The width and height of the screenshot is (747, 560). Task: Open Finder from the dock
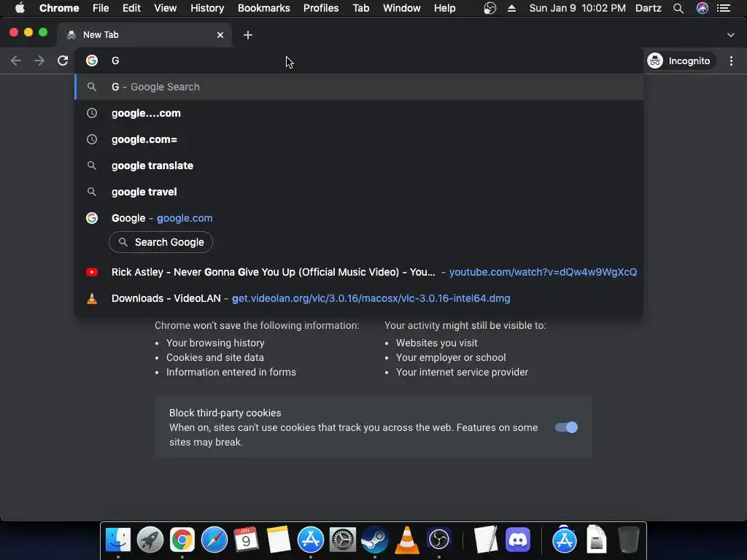click(117, 540)
